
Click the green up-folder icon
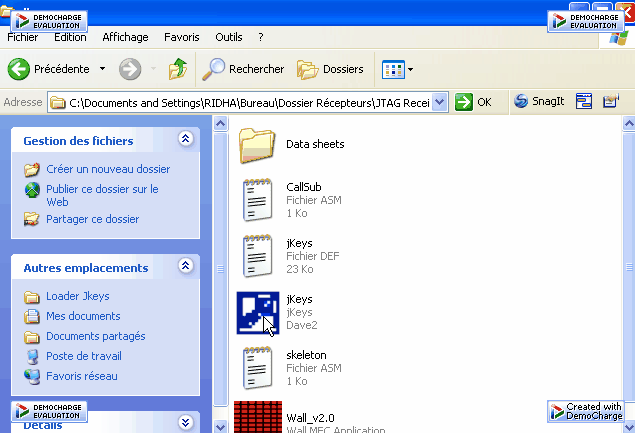coord(177,69)
